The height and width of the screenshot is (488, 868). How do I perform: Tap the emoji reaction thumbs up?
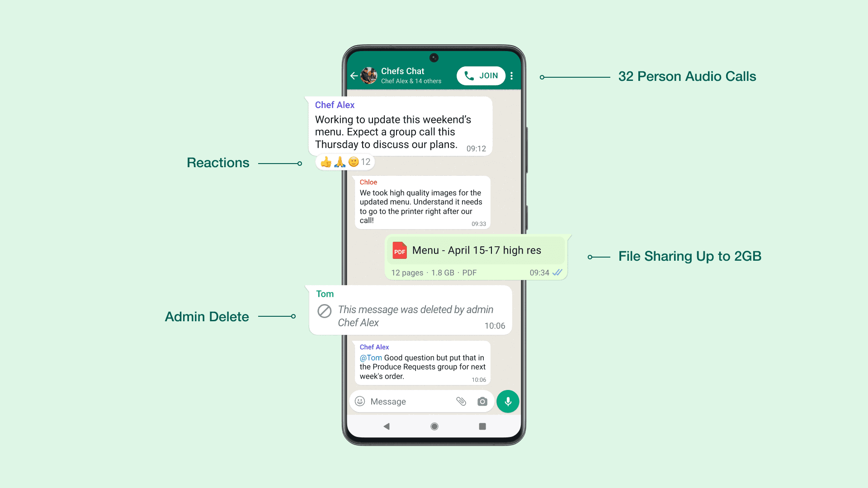325,161
